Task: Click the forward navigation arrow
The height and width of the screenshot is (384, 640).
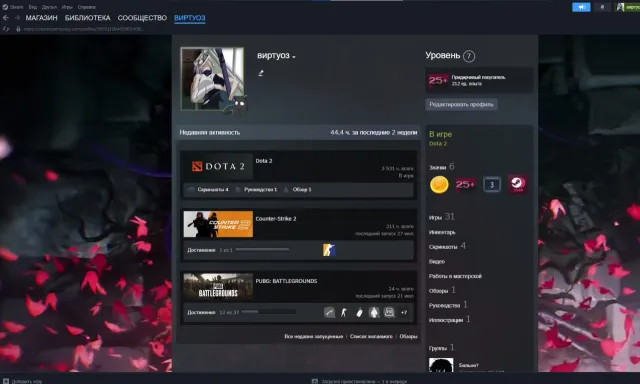Action: [x=17, y=18]
